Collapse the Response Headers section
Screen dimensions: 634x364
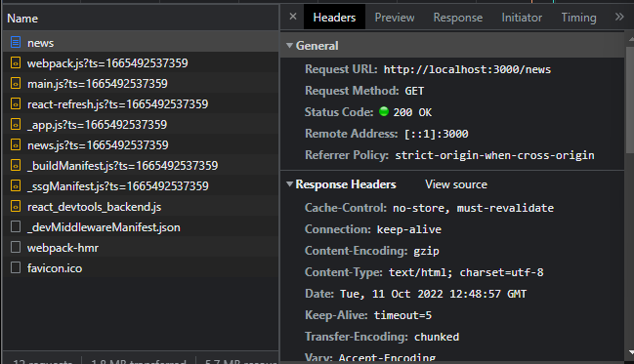[x=289, y=183]
